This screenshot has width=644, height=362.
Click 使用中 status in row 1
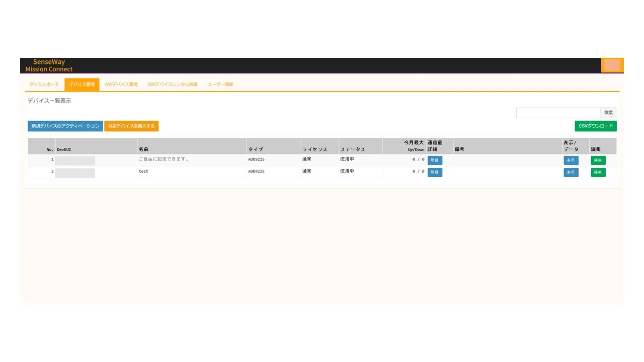point(347,159)
